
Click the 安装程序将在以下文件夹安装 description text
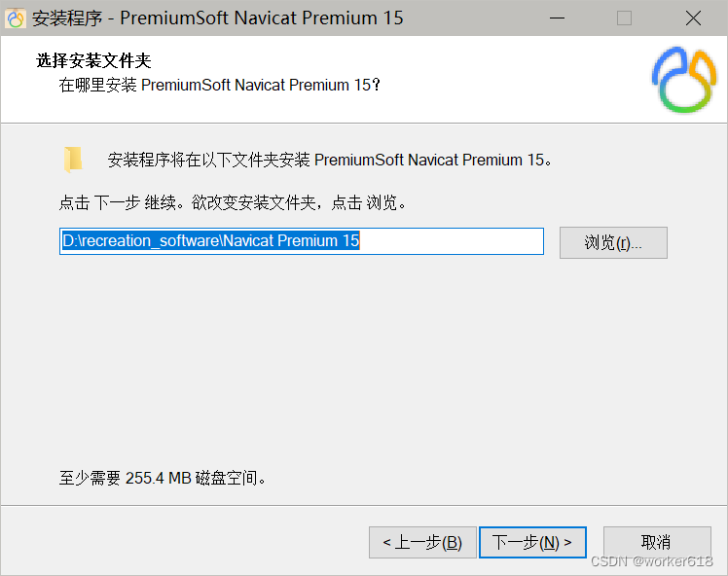(x=330, y=160)
